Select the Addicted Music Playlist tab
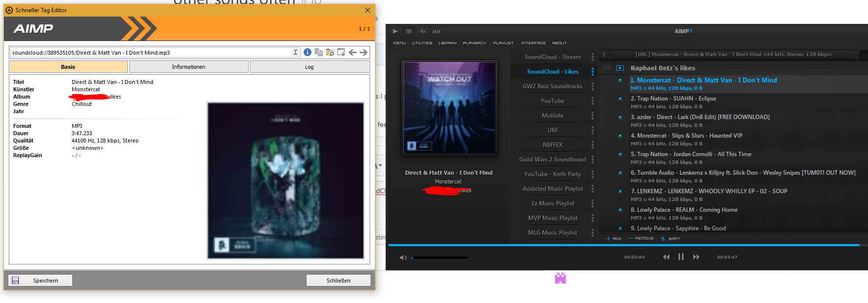The image size is (868, 303). [x=553, y=189]
